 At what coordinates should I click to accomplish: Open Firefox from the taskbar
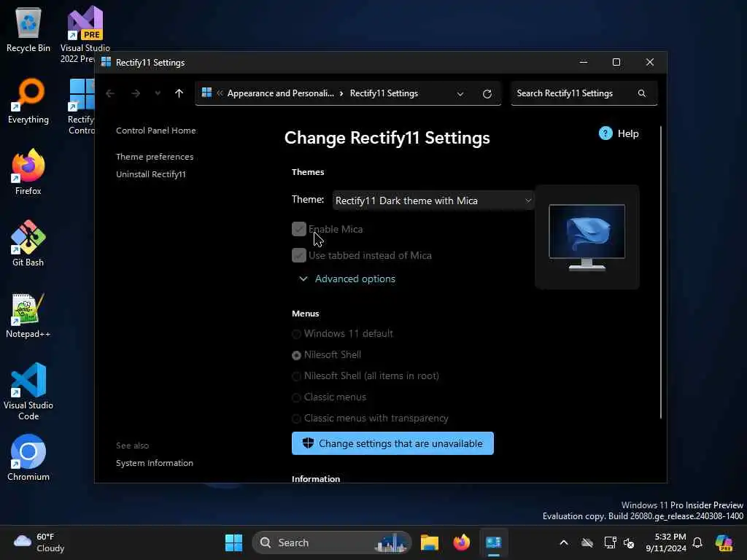461,542
